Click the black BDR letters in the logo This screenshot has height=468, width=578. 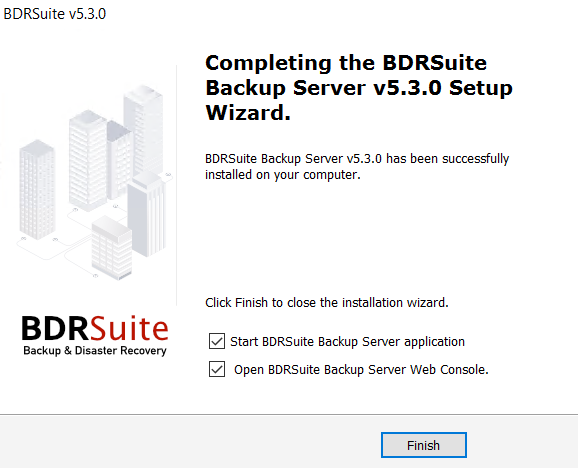55,328
